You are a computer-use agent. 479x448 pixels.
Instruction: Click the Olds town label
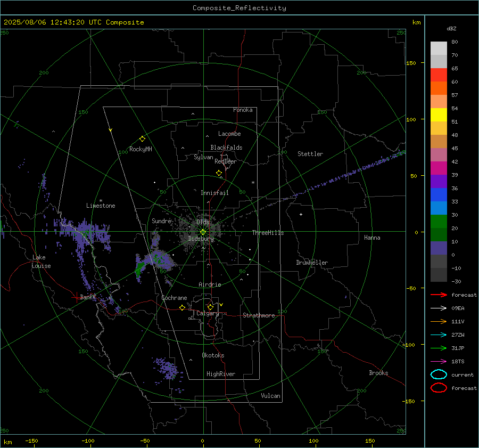(203, 222)
